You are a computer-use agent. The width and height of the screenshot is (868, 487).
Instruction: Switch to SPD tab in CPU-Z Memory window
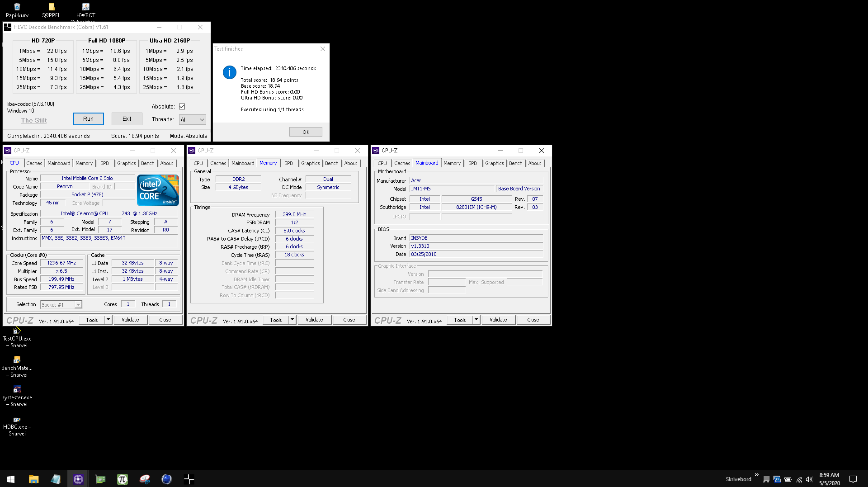(289, 163)
